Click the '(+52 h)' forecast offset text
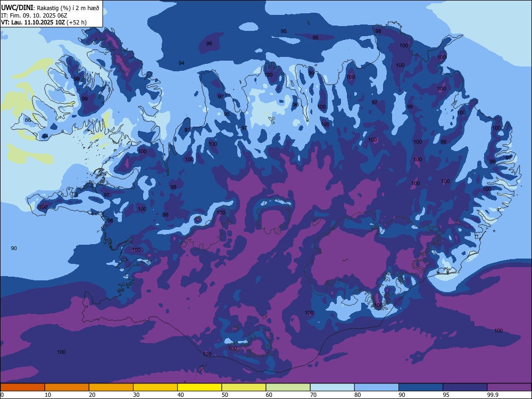This screenshot has height=399, width=532. click(77, 22)
